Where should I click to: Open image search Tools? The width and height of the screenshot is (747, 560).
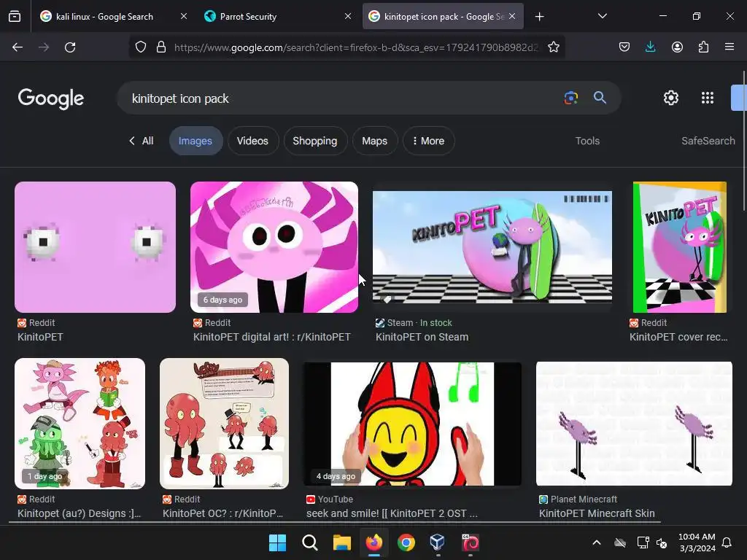click(x=587, y=141)
